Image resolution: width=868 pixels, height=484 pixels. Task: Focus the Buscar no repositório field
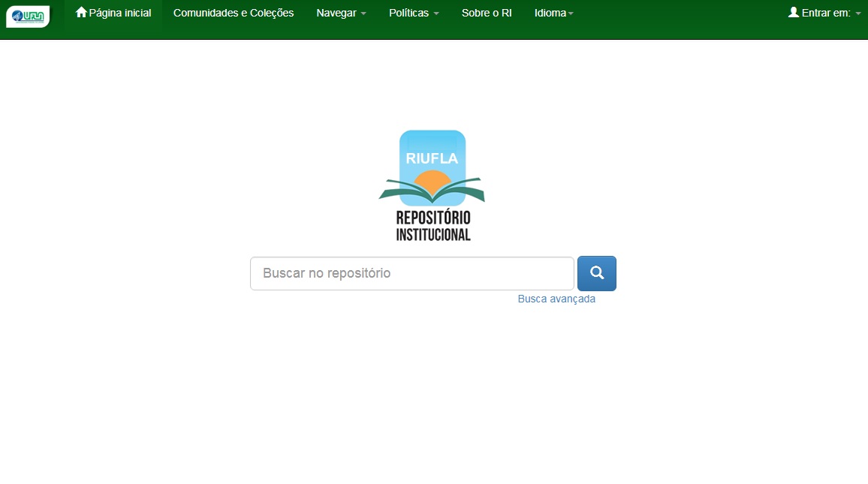(411, 273)
